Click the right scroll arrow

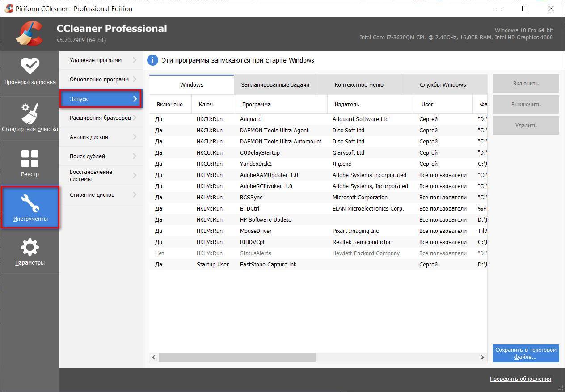(482, 357)
